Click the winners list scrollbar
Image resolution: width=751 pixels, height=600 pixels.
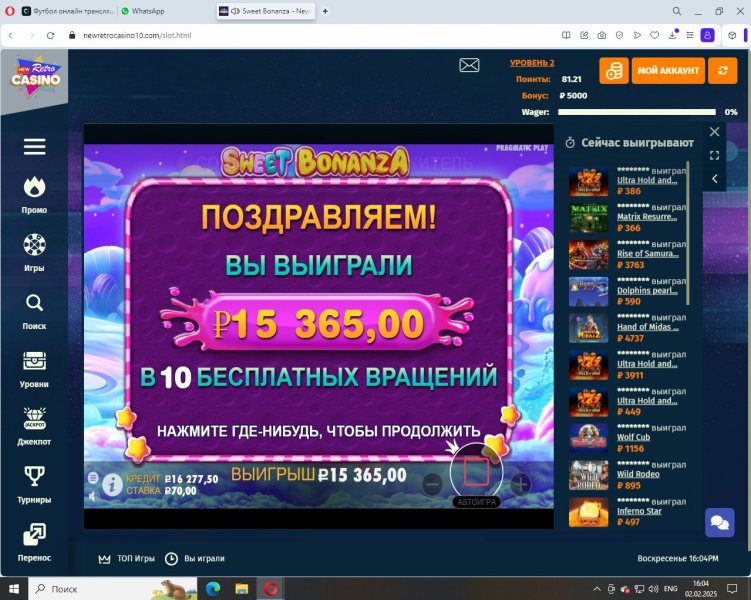(x=688, y=233)
